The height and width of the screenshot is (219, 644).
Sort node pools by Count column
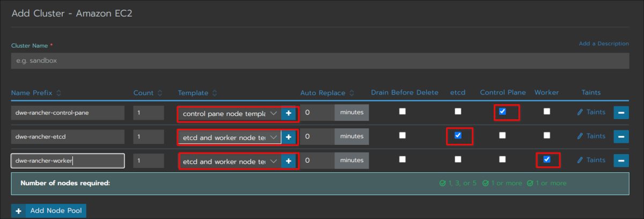148,93
